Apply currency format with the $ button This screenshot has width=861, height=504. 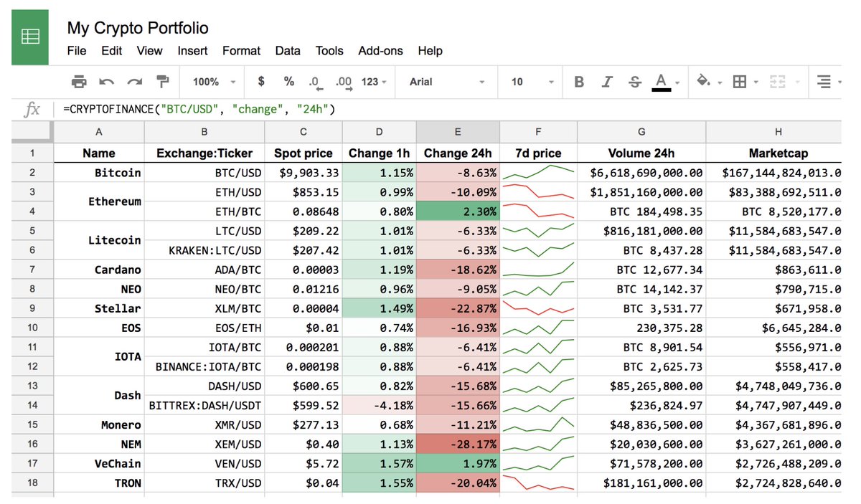point(261,82)
